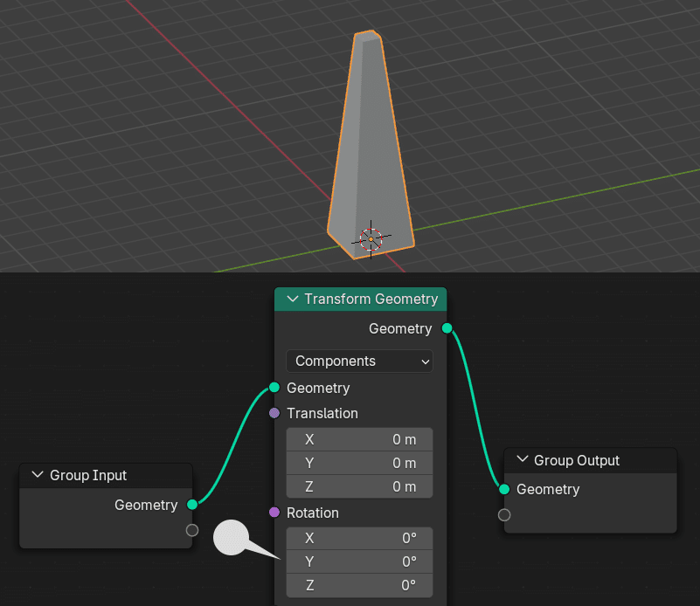Click the Rotation Z field
Screen dimensions: 700x606
click(x=359, y=585)
